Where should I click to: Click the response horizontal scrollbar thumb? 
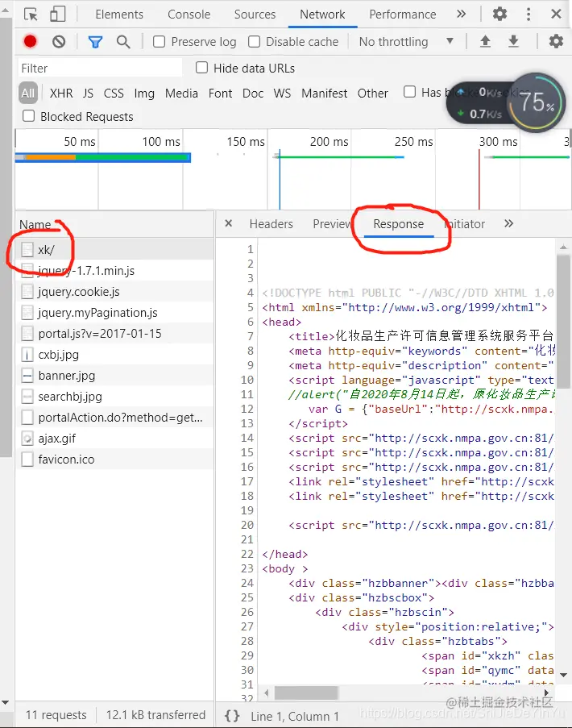point(306,693)
